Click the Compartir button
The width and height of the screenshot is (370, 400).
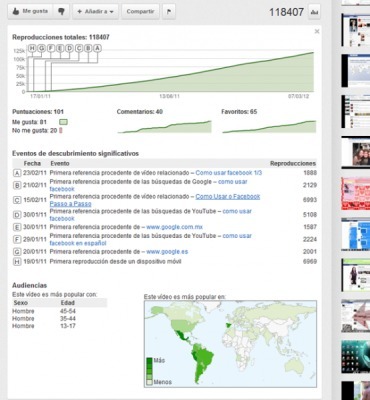[x=140, y=12]
